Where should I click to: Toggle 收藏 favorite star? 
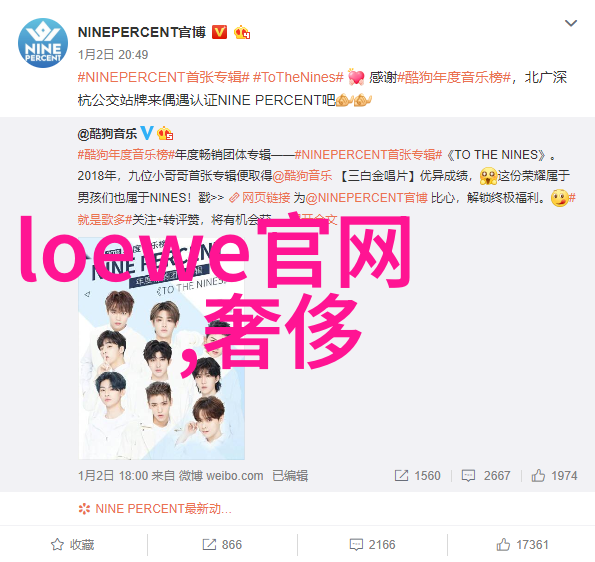click(x=72, y=545)
